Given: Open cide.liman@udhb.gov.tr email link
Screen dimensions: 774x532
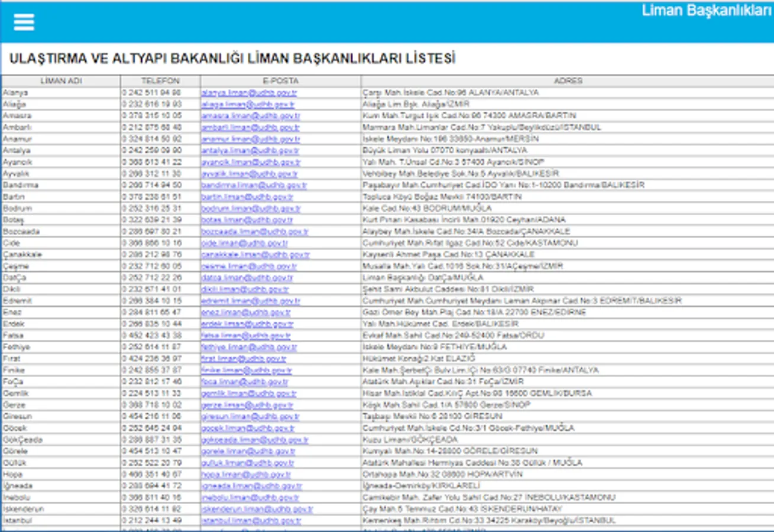Looking at the screenshot, I should [x=245, y=243].
